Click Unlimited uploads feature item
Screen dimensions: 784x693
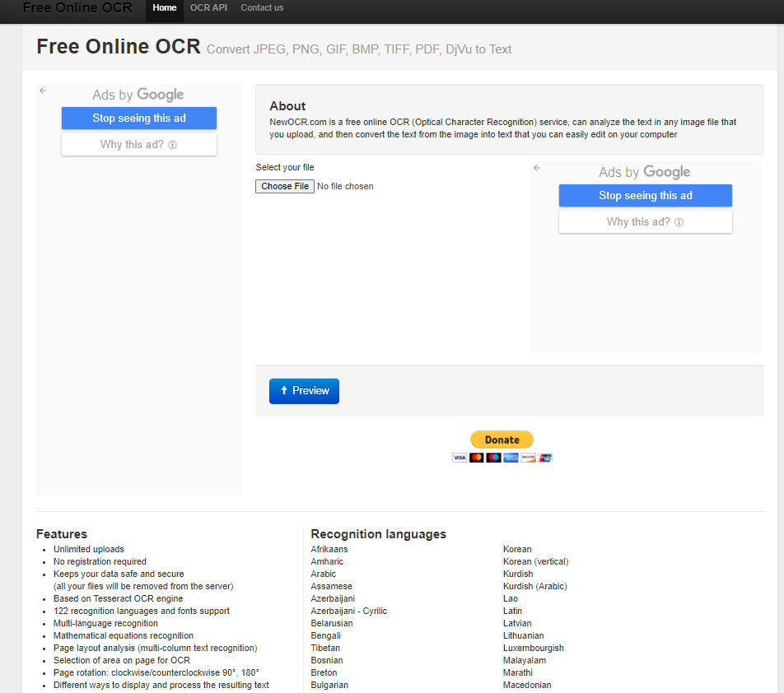pos(88,549)
